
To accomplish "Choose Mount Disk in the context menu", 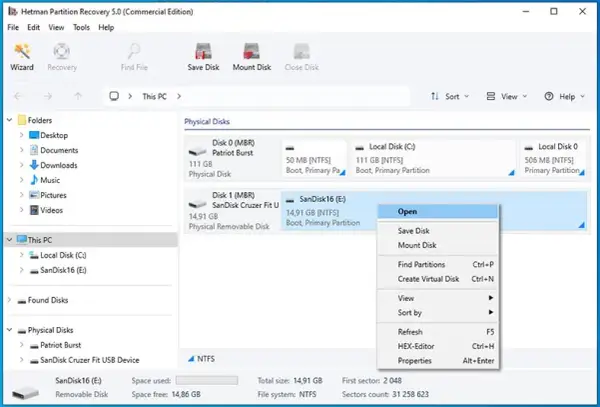I will [x=438, y=245].
